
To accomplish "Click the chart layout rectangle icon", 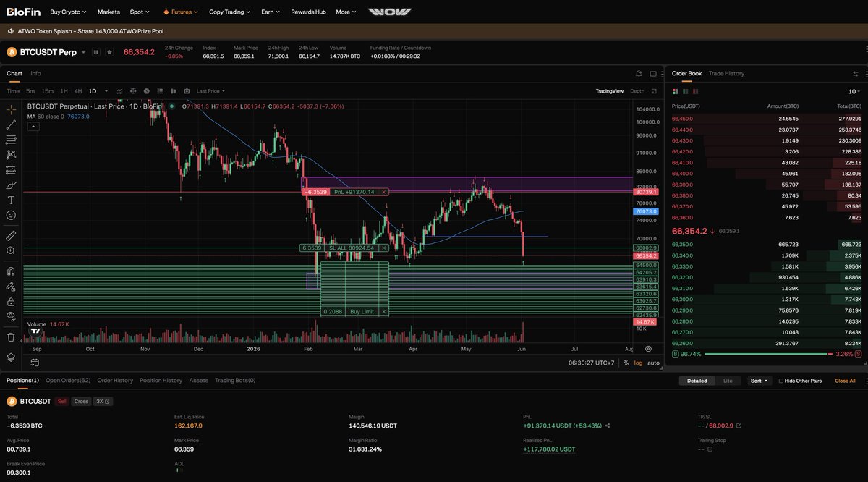I will point(652,73).
